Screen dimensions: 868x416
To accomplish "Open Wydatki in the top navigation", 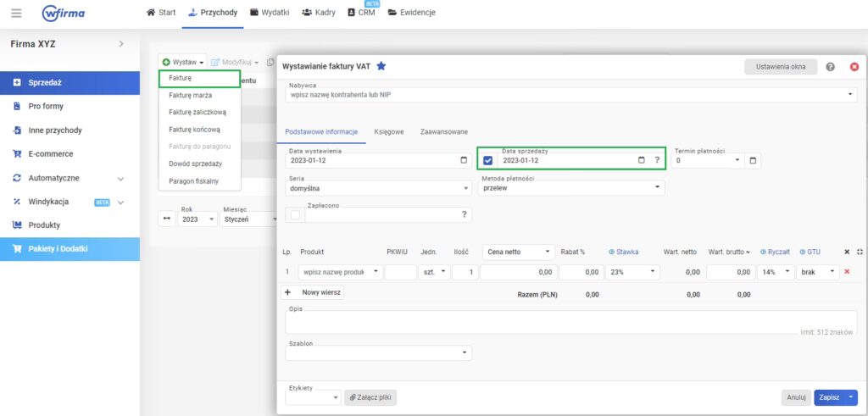I will [270, 13].
